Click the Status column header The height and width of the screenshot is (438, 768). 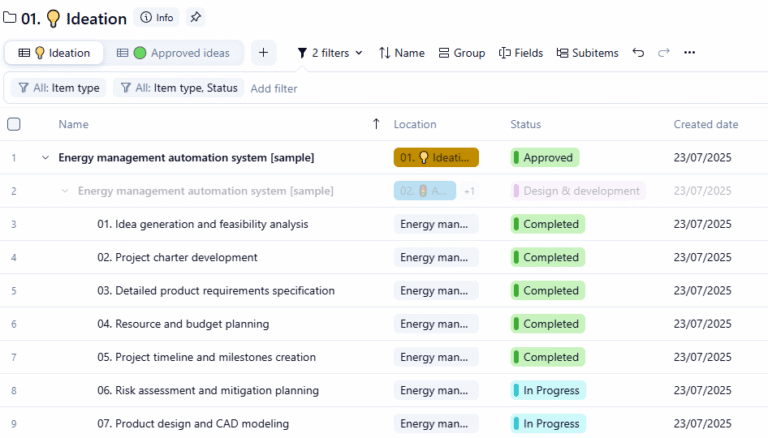pos(526,124)
